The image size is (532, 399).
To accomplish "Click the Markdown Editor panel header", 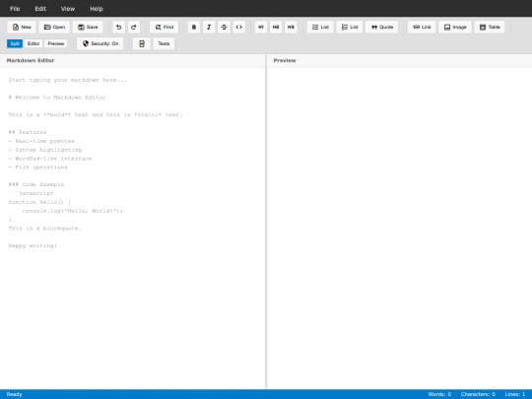I will click(133, 60).
